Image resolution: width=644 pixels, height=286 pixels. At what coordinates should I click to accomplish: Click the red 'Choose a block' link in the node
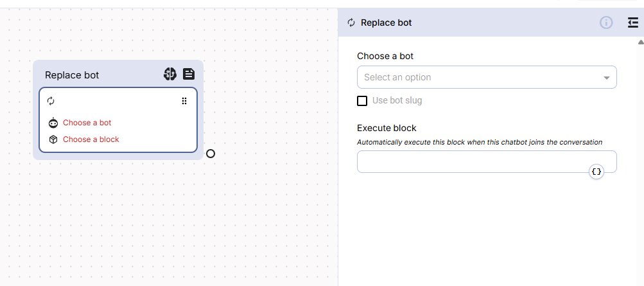(x=91, y=139)
